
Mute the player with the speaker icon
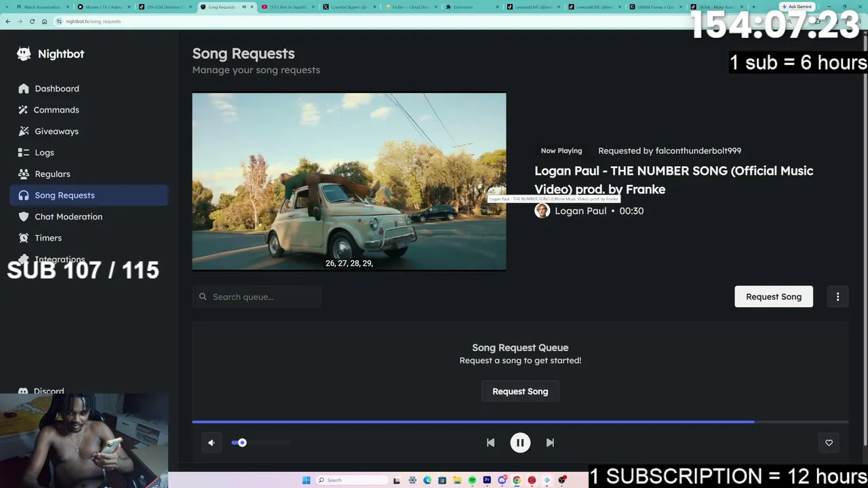coord(212,443)
